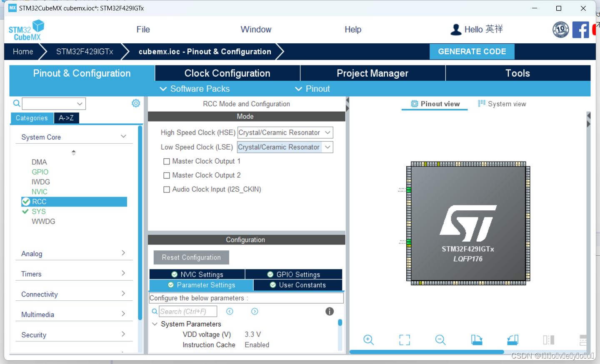Enable Master Clock Output 1

[x=167, y=161]
